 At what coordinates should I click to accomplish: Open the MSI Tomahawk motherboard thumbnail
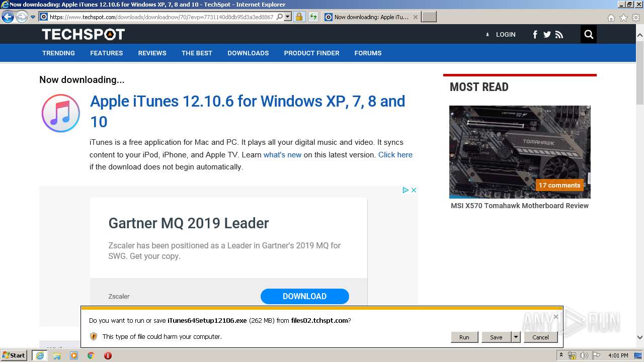click(520, 152)
